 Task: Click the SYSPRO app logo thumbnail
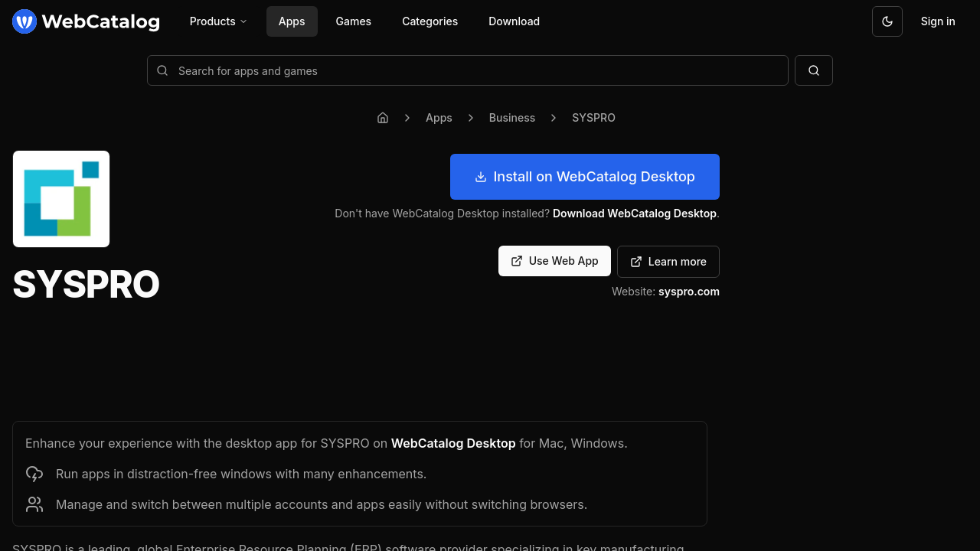click(x=61, y=199)
